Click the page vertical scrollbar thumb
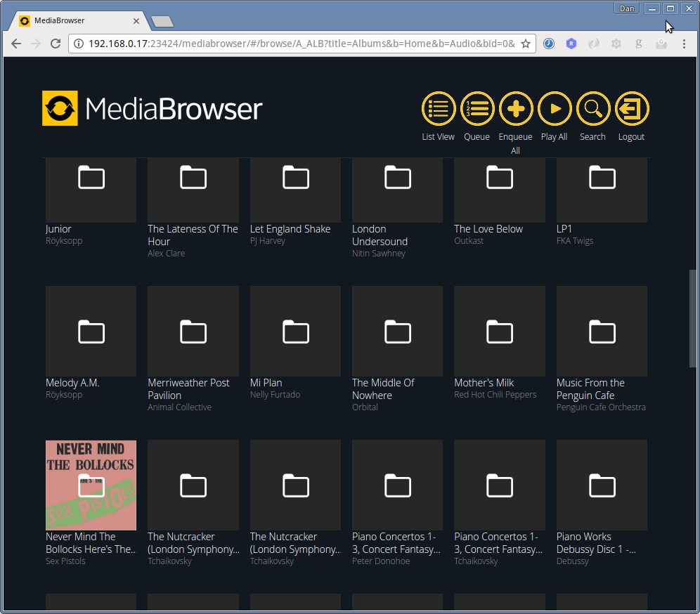The image size is (700, 614). 692,319
